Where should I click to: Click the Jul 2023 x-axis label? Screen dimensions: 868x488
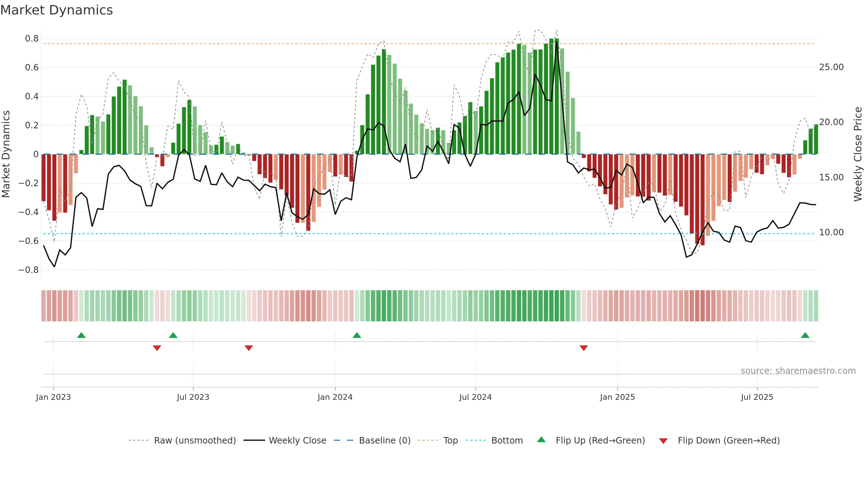[x=193, y=397]
